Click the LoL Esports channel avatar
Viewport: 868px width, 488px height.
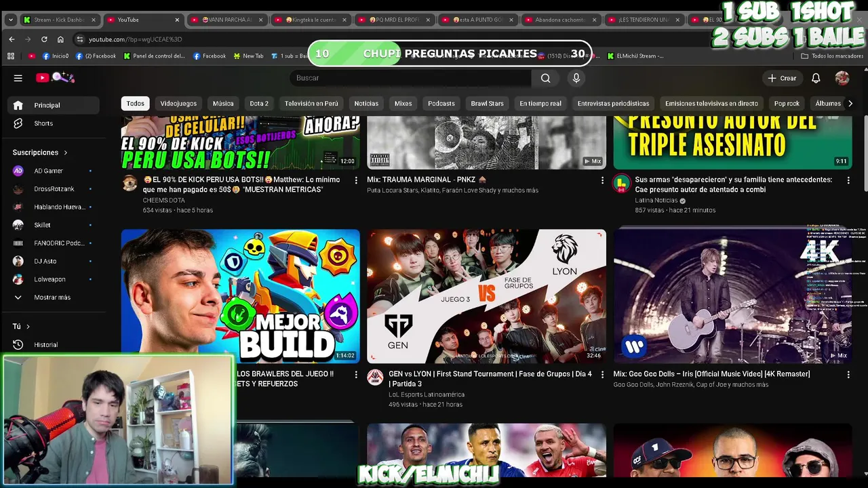pos(375,378)
